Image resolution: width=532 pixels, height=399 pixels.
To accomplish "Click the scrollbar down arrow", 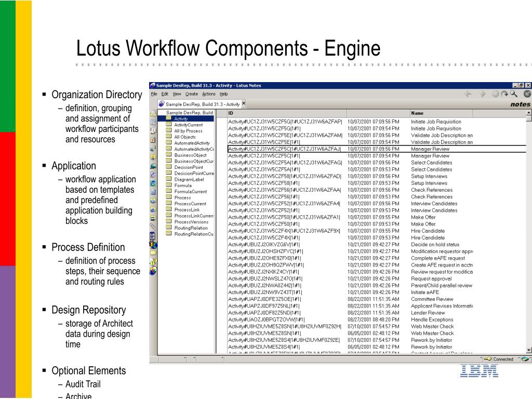I will click(x=529, y=350).
